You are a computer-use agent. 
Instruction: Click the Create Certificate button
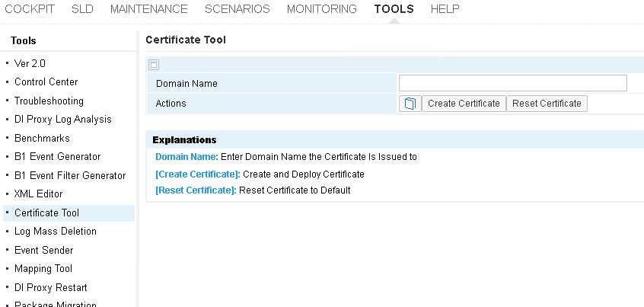[x=464, y=104]
